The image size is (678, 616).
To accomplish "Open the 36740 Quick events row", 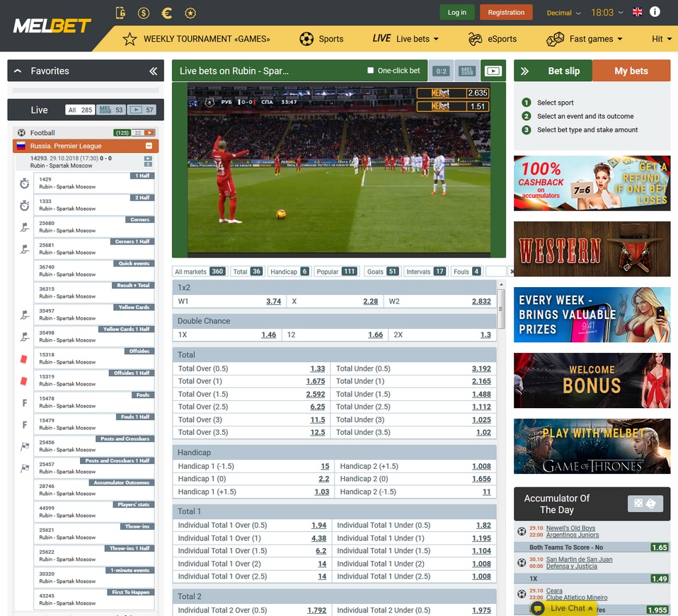I will pyautogui.click(x=94, y=270).
